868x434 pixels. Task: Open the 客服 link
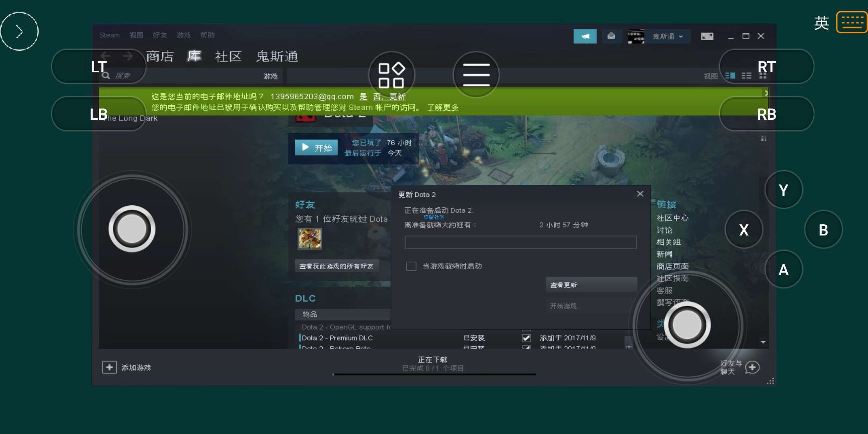pyautogui.click(x=664, y=290)
